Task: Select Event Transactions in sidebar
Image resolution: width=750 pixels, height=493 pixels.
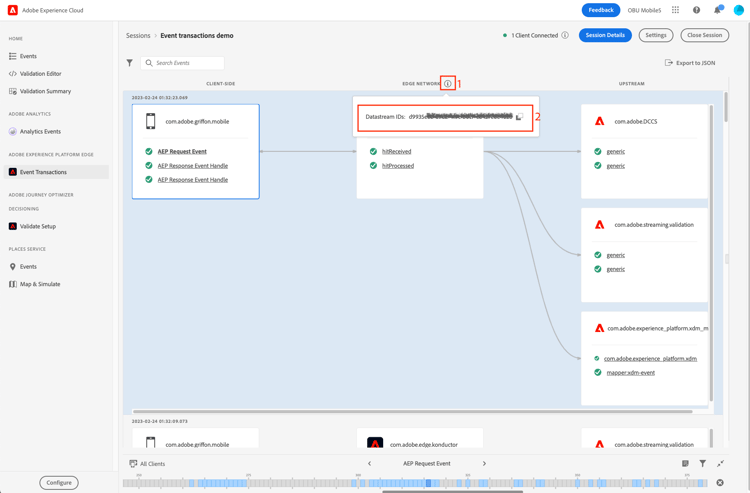Action: coord(56,172)
